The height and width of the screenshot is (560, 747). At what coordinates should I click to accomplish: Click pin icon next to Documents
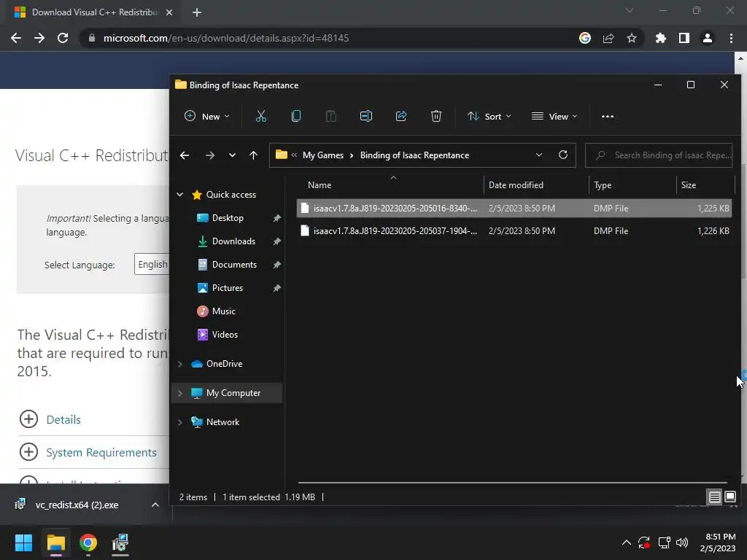tap(276, 265)
